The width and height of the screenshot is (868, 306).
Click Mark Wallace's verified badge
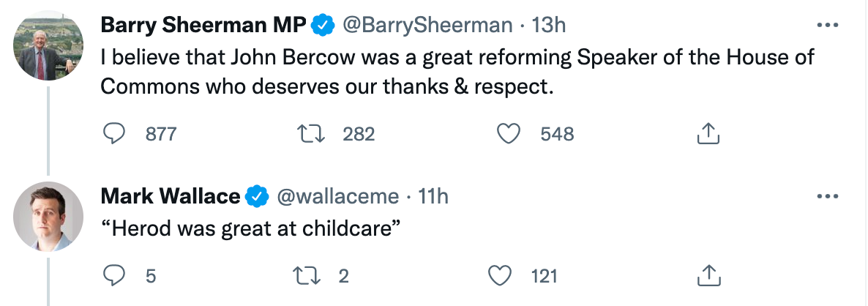pos(256,196)
